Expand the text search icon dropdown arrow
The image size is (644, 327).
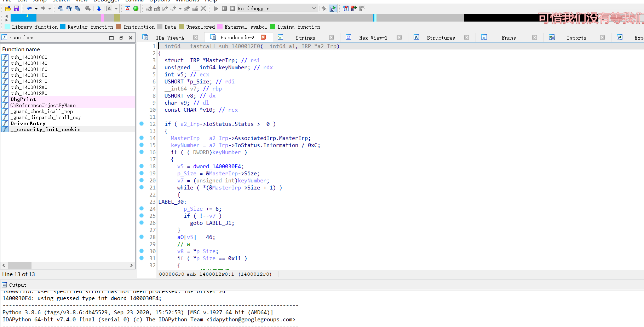click(x=116, y=8)
